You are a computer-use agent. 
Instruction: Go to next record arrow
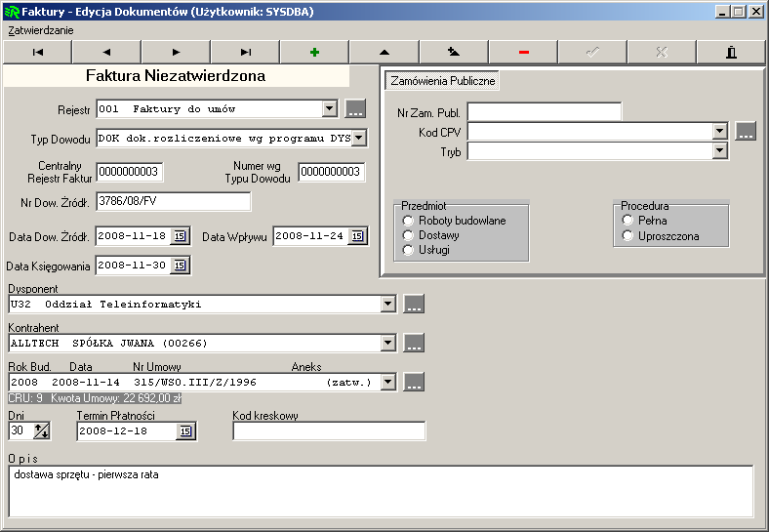176,52
